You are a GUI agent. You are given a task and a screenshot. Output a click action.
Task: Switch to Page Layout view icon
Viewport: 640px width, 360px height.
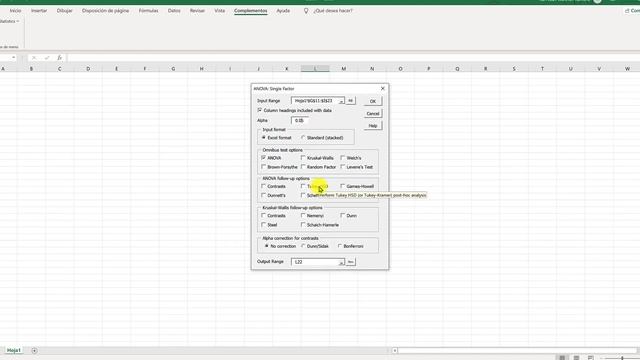point(576,358)
